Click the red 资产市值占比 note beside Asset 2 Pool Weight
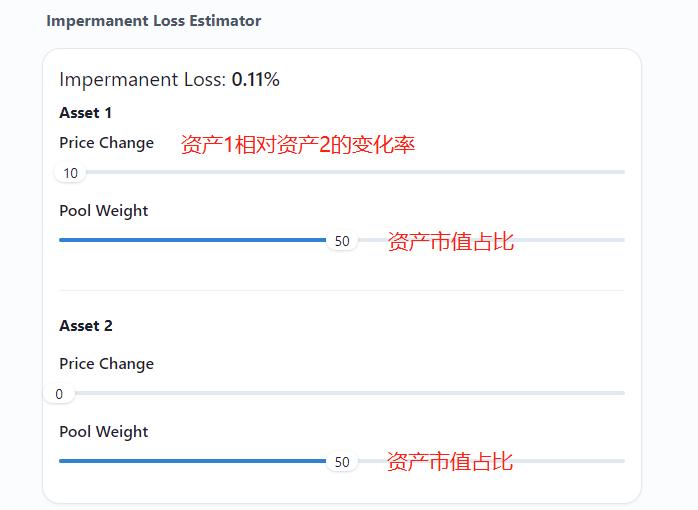 tap(449, 461)
